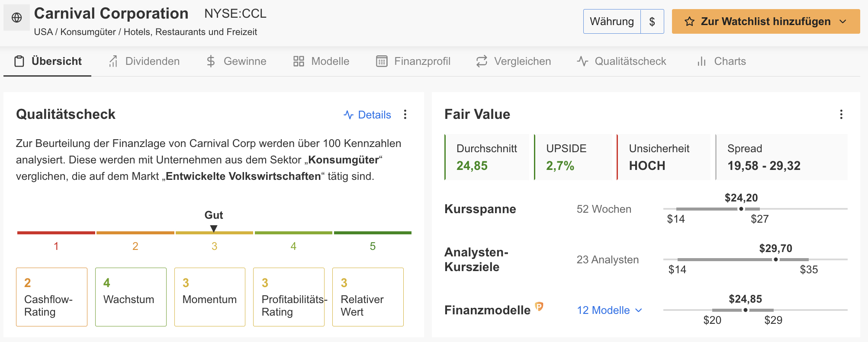Click the pulse icon in the Qualitätscheck tab
Screen dimensions: 868x342
582,61
